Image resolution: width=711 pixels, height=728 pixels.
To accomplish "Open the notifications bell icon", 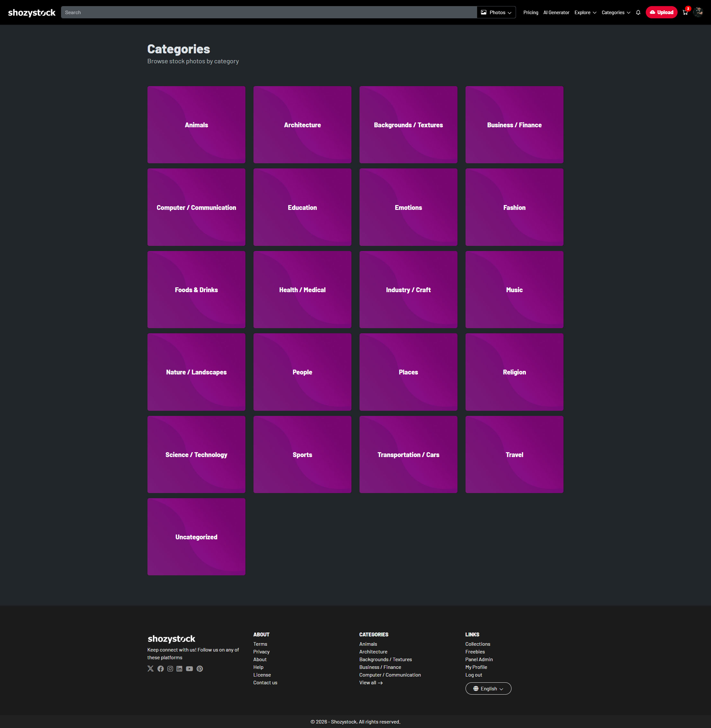I will (638, 12).
